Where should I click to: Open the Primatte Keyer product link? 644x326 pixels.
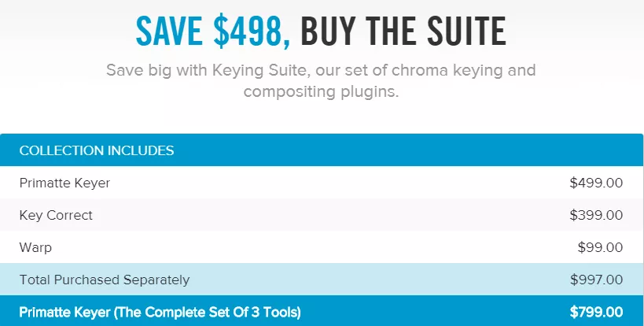pos(64,183)
